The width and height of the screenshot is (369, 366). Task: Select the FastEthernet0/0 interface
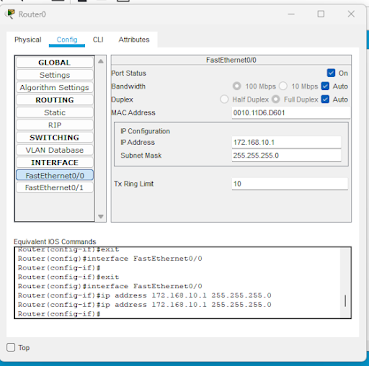point(55,175)
